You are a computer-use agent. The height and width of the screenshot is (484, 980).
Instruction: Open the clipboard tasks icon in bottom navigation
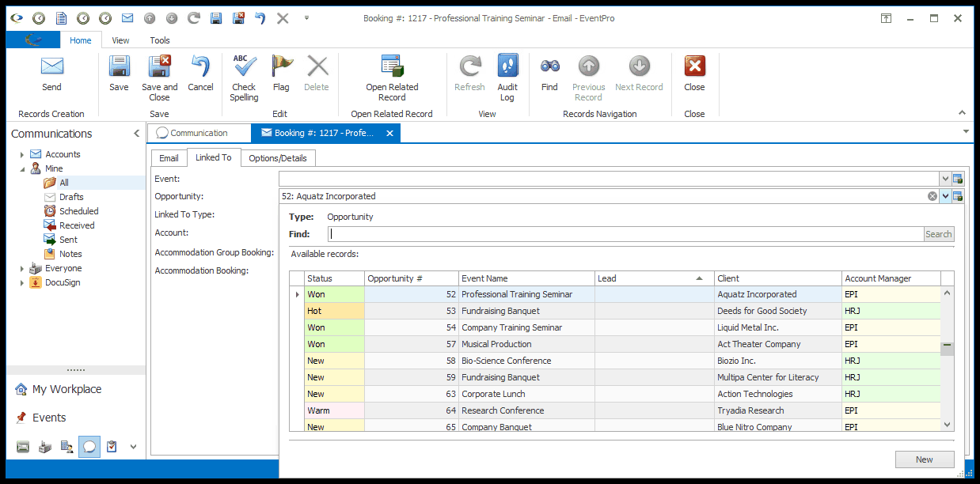(112, 447)
